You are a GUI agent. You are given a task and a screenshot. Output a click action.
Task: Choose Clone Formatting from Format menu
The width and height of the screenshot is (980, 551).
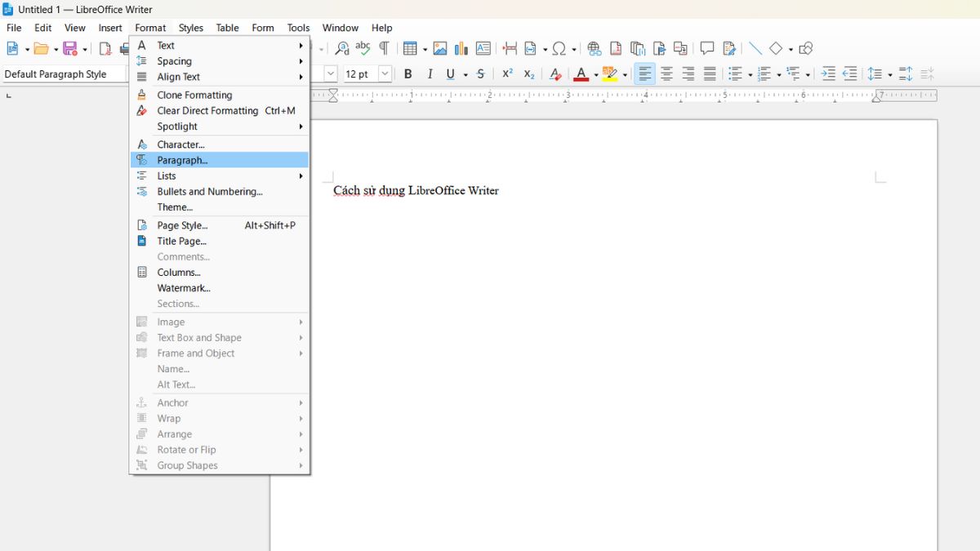click(220, 95)
